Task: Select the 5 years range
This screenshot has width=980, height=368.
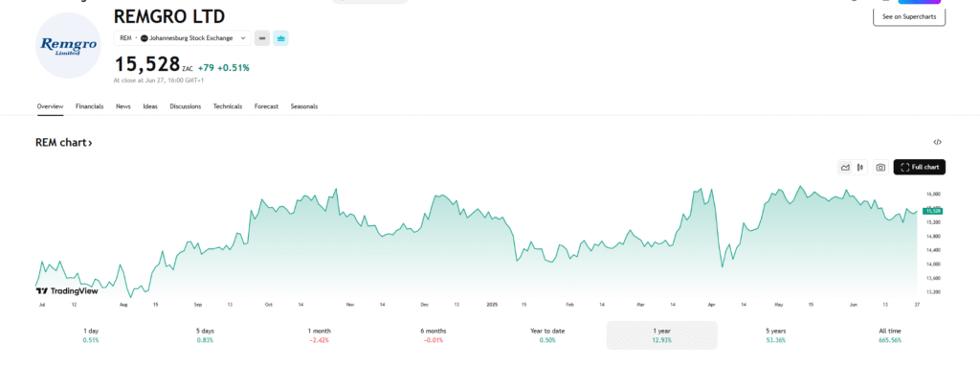Action: tap(775, 334)
